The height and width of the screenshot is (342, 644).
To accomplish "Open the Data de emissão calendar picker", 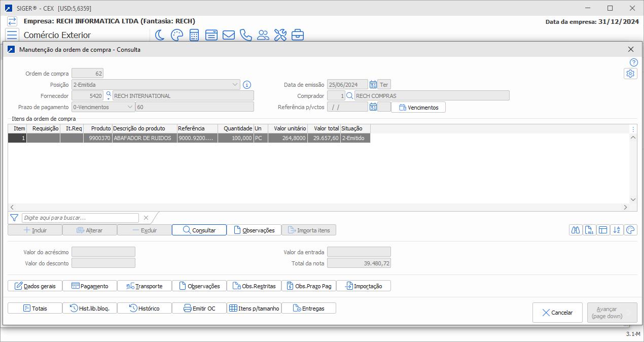I will (x=373, y=85).
